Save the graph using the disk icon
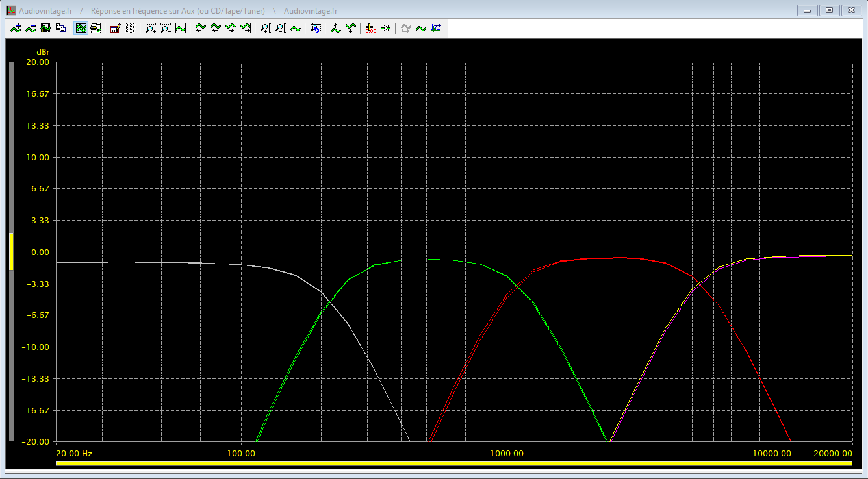The height and width of the screenshot is (479, 868). [x=45, y=28]
